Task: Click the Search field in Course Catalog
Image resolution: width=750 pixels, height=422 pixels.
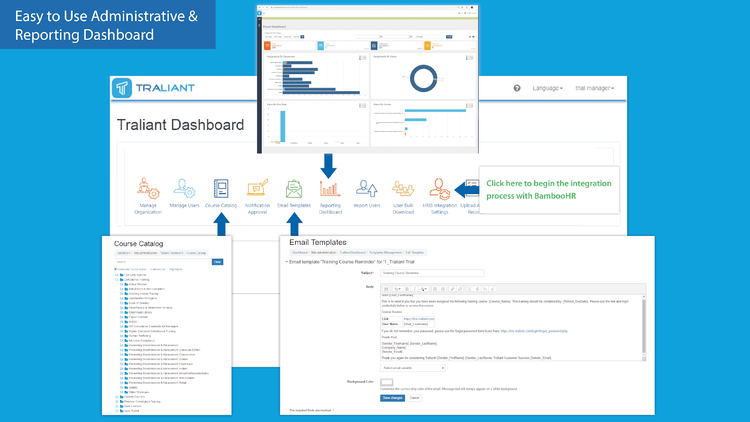Action: [163, 262]
